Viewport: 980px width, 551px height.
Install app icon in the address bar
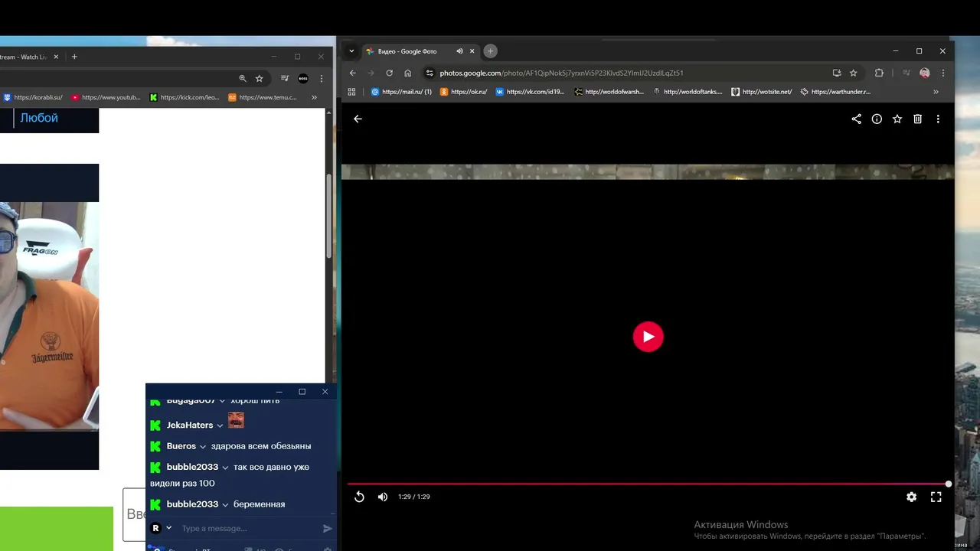coord(836,73)
